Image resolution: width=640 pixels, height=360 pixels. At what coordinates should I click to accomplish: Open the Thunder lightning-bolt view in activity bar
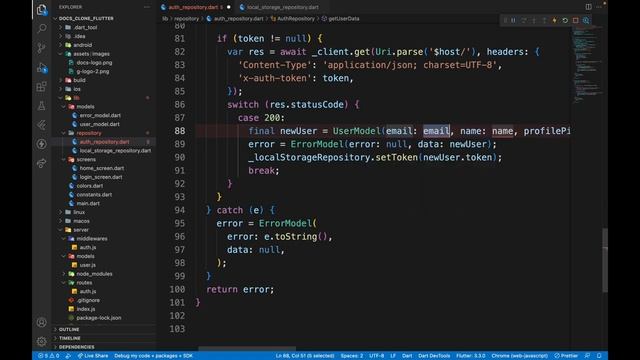tap(42, 144)
